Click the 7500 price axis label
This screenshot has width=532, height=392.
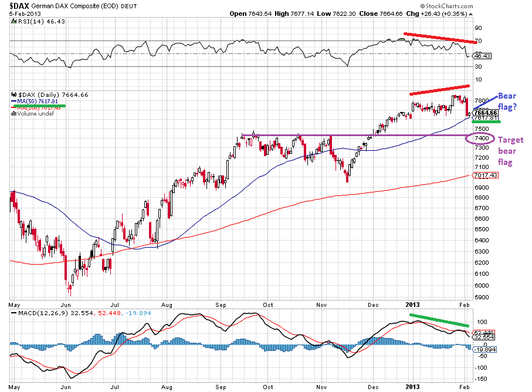(x=482, y=129)
